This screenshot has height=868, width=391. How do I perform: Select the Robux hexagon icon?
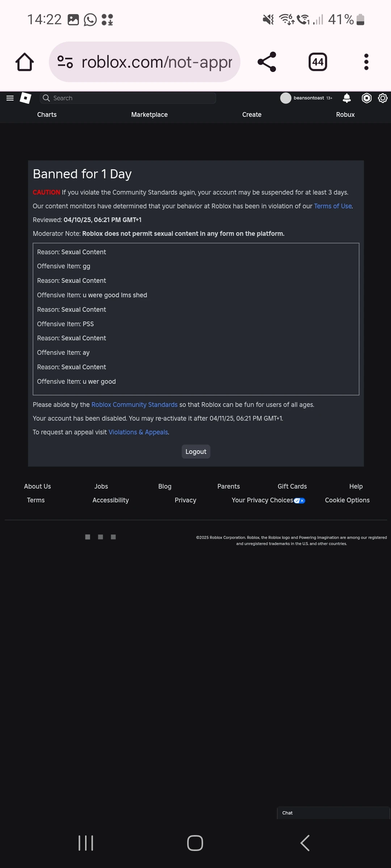click(x=366, y=98)
